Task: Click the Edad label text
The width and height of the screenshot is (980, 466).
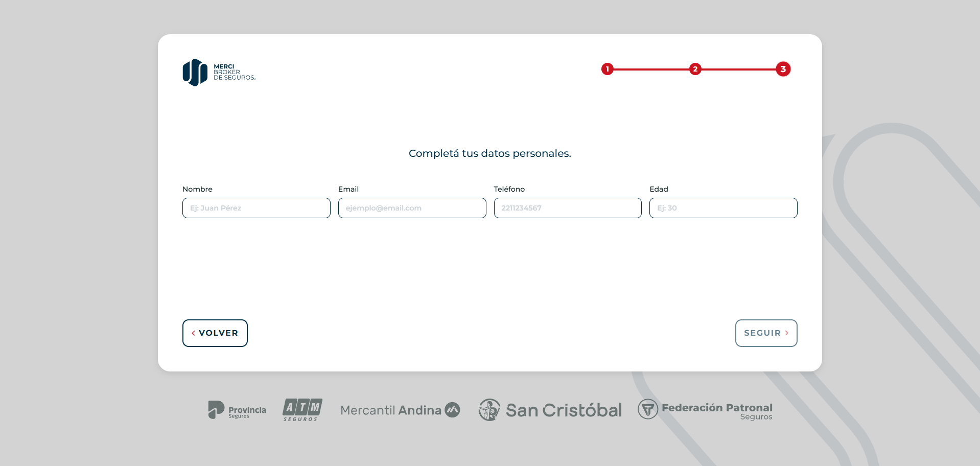Action: (x=659, y=189)
